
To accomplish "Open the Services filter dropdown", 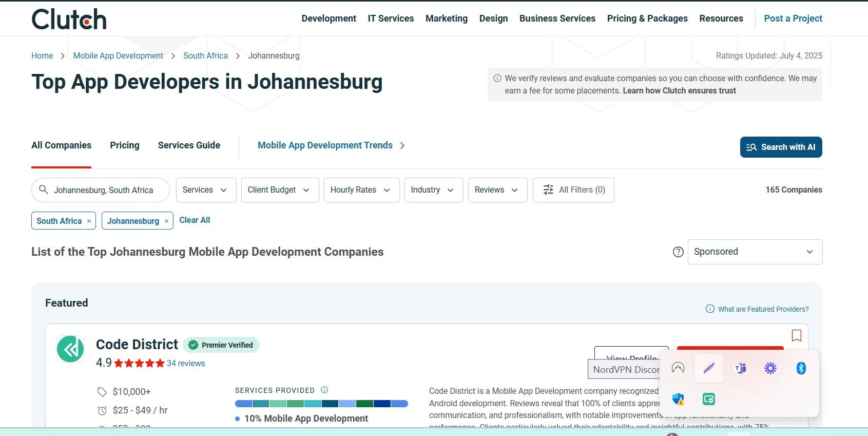I will 206,190.
